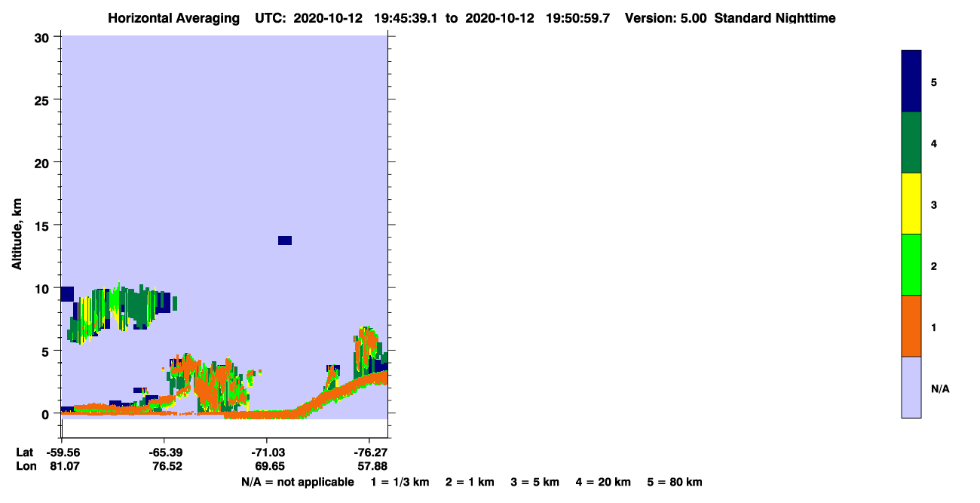
Task: Click the y-axis tick label 20
Action: point(43,163)
